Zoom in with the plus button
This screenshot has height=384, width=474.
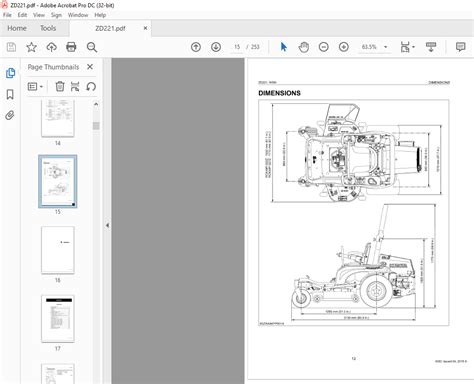tap(344, 47)
